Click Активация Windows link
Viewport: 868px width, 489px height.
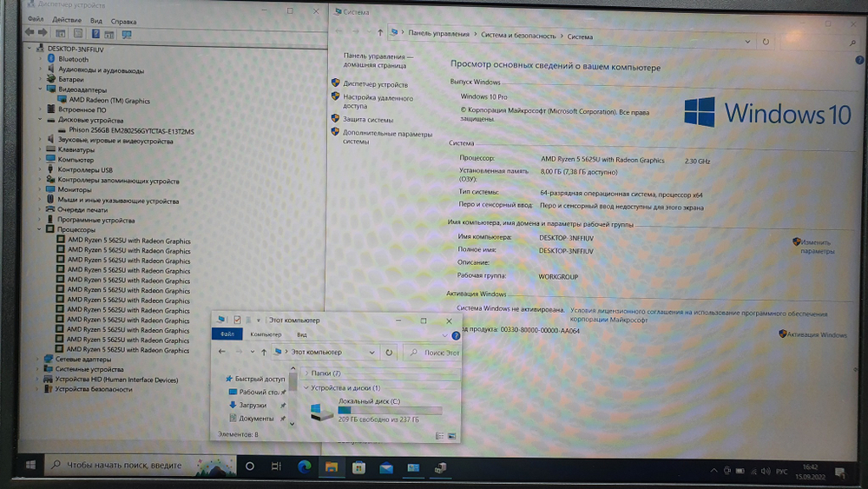(x=817, y=334)
